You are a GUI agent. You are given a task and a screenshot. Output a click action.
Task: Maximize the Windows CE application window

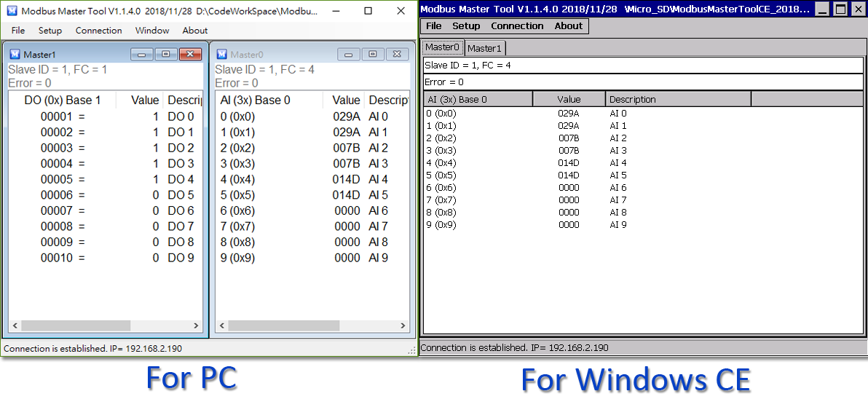840,9
